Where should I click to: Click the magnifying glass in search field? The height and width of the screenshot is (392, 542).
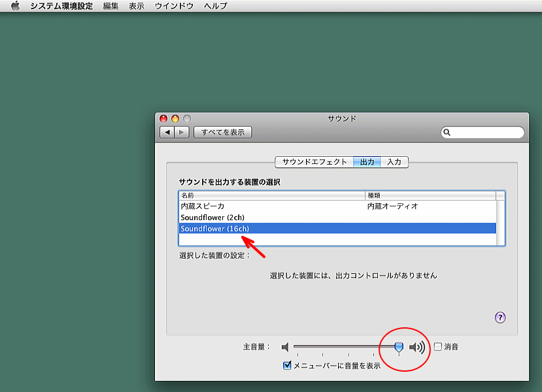click(x=447, y=133)
